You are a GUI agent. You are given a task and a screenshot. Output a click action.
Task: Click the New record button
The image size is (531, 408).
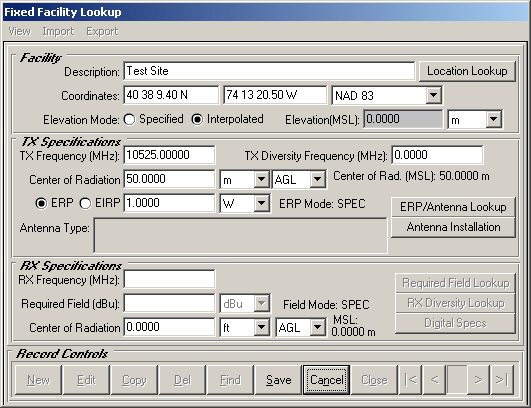pyautogui.click(x=38, y=380)
